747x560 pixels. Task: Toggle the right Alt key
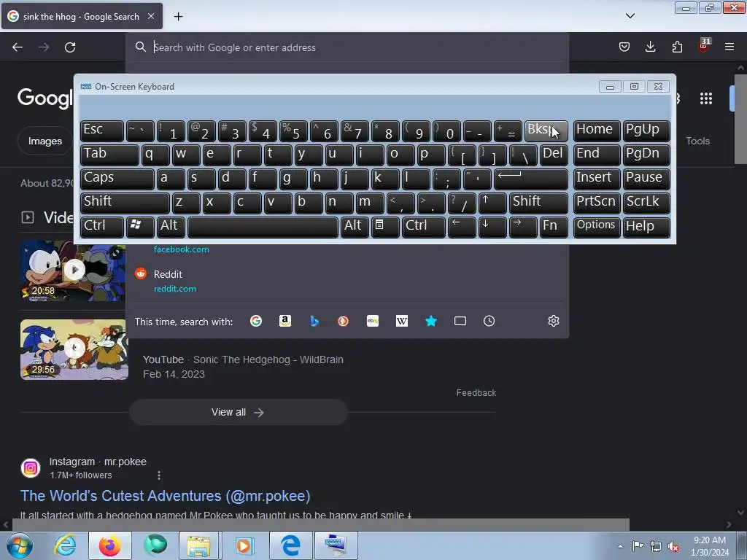click(355, 227)
